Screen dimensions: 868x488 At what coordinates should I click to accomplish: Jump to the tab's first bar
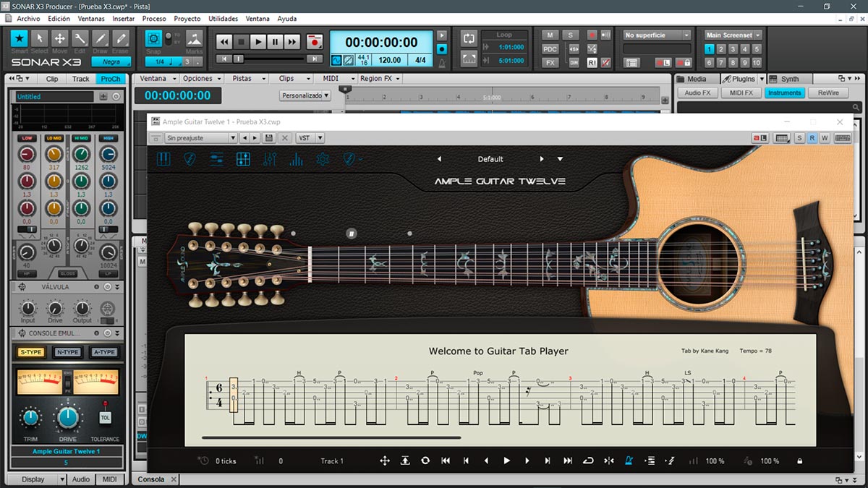point(446,461)
